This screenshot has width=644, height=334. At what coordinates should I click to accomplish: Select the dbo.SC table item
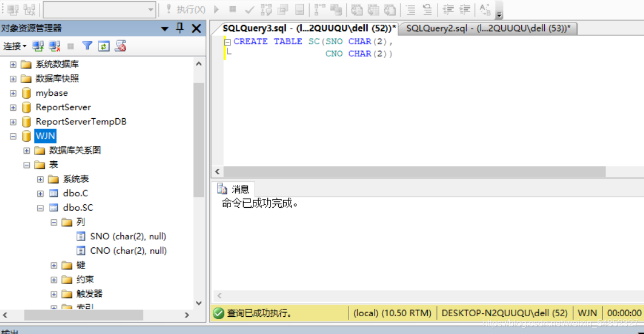(78, 208)
